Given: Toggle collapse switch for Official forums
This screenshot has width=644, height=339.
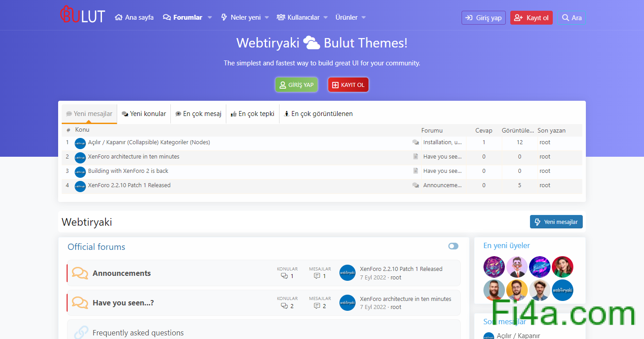Looking at the screenshot, I should point(453,246).
